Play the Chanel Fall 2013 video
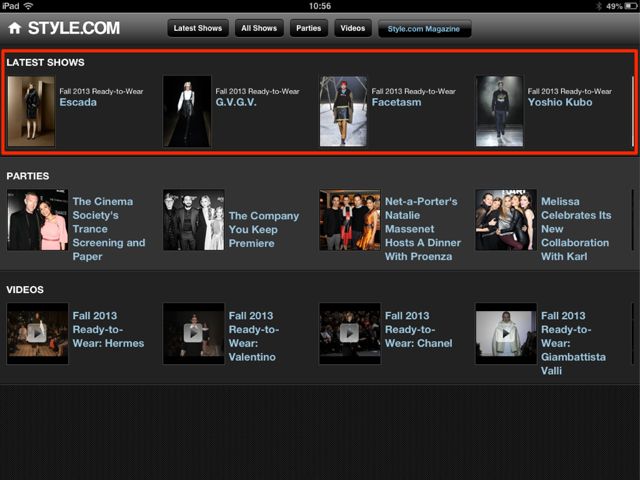640x480 pixels. (350, 333)
